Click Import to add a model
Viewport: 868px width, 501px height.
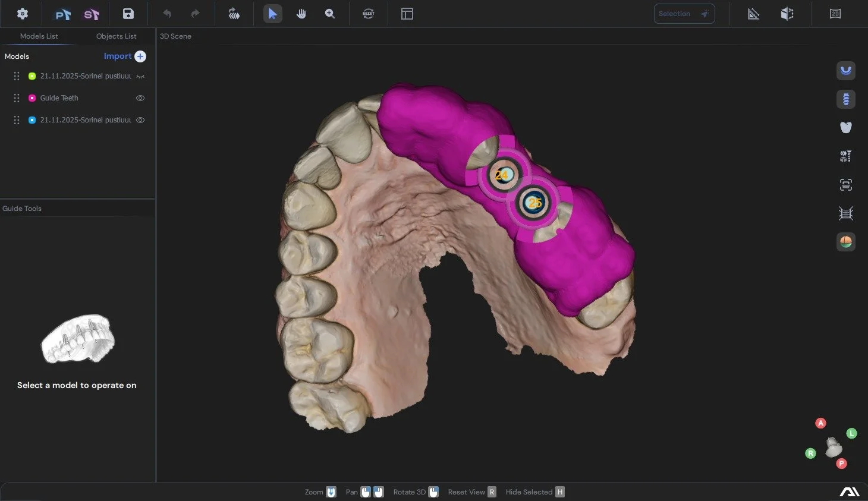(125, 56)
